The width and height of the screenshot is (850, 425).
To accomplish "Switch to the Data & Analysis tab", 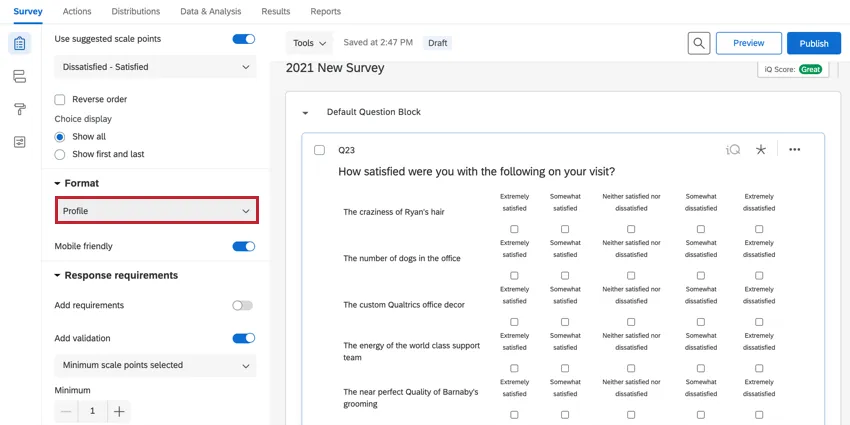I will coord(209,11).
